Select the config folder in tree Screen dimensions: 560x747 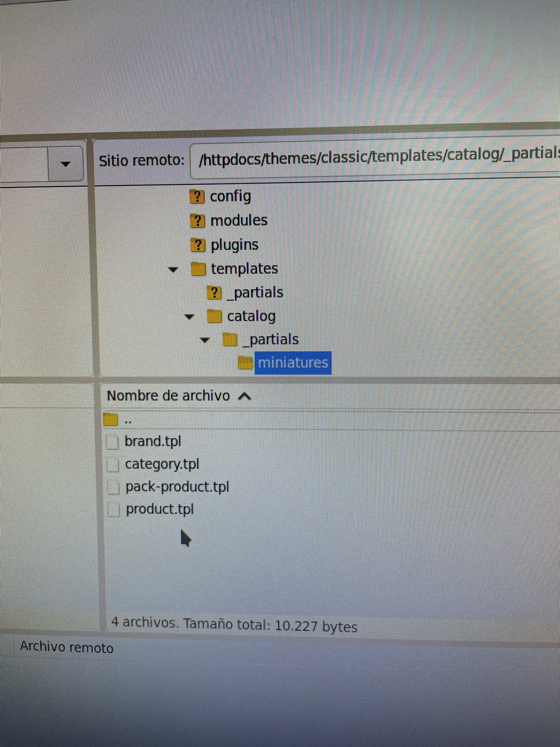tap(231, 196)
